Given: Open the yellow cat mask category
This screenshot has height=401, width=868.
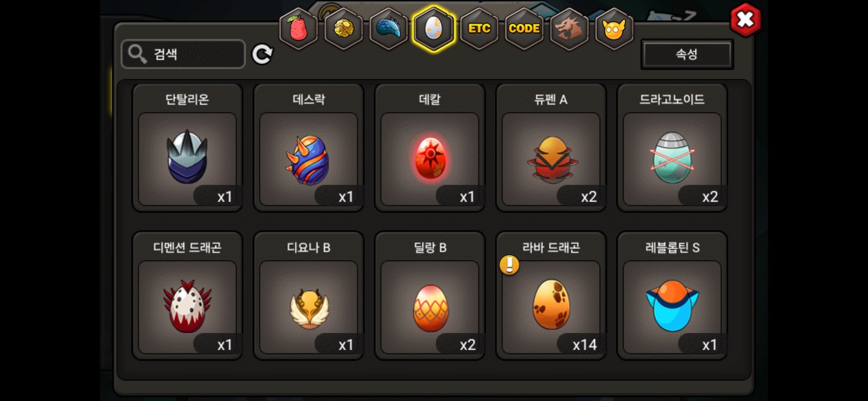Looking at the screenshot, I should pyautogui.click(x=614, y=29).
